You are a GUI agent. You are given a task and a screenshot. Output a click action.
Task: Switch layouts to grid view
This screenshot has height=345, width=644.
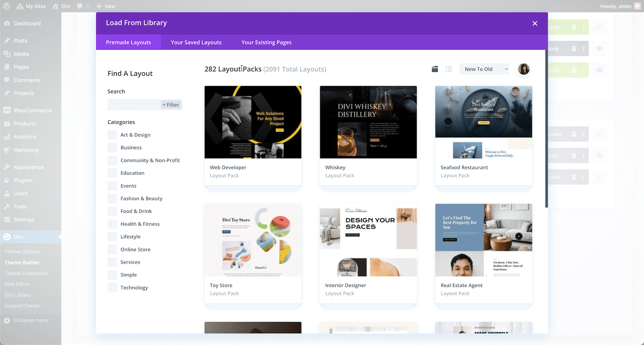click(x=435, y=69)
